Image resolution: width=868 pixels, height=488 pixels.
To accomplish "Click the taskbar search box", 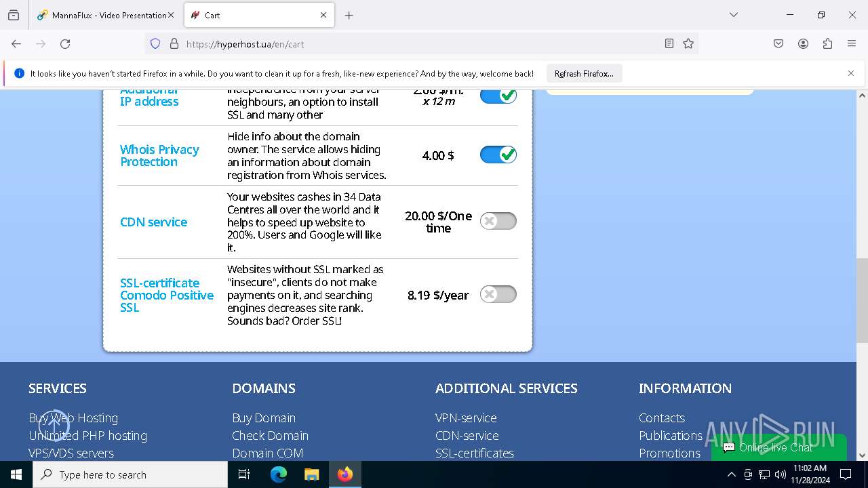I will click(x=130, y=474).
